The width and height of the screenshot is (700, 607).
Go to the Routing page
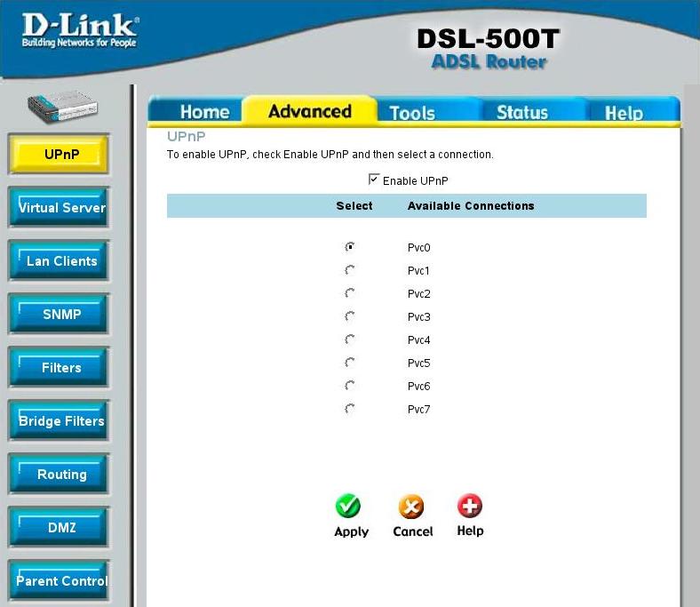(x=59, y=474)
